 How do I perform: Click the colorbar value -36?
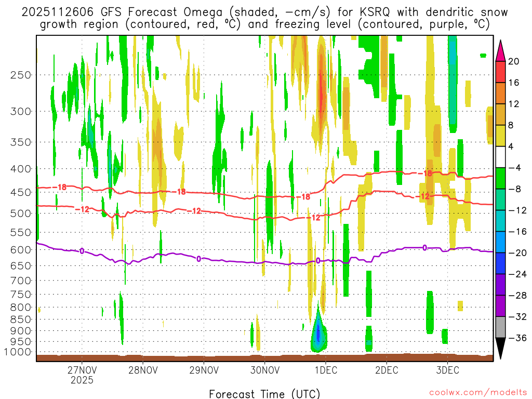click(517, 338)
